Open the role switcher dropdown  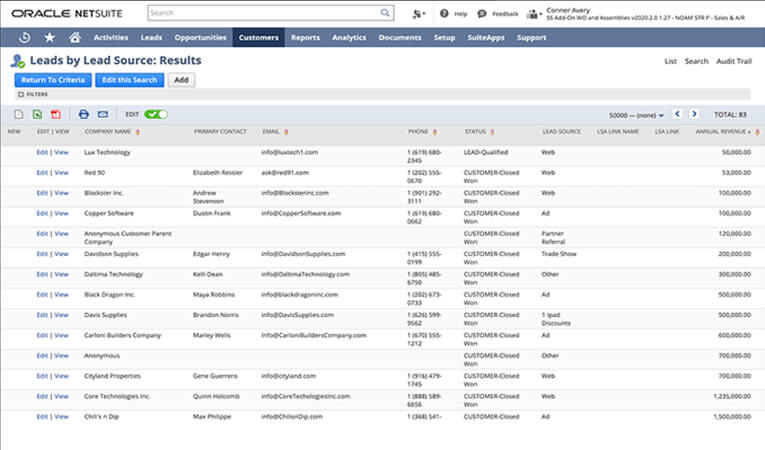[534, 15]
